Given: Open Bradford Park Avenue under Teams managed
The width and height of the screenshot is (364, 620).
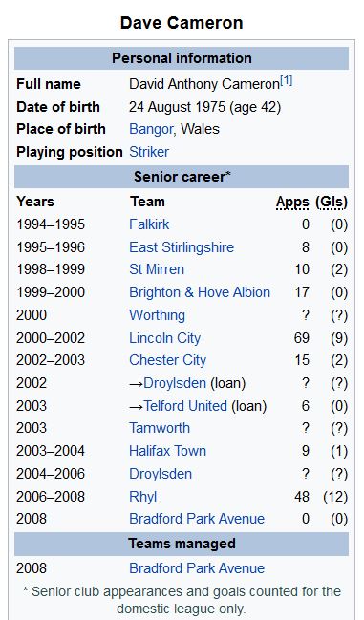Looking at the screenshot, I should (x=197, y=568).
